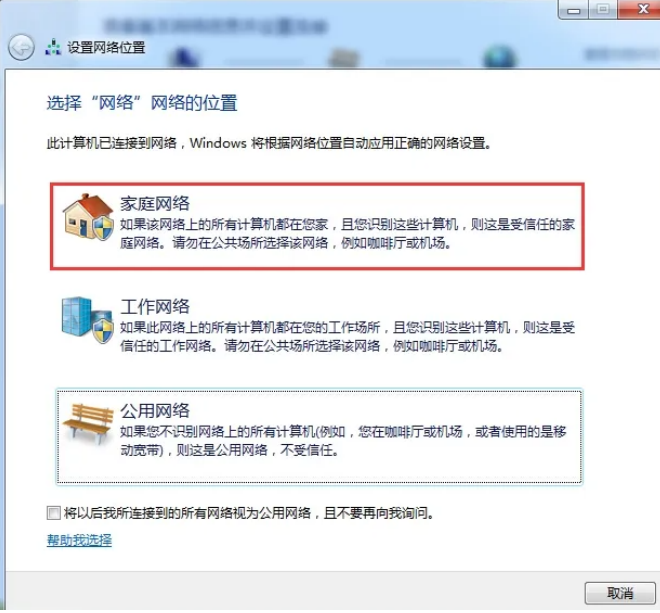Viewport: 660px width, 613px height.
Task: Click the home network description text
Action: click(x=347, y=234)
